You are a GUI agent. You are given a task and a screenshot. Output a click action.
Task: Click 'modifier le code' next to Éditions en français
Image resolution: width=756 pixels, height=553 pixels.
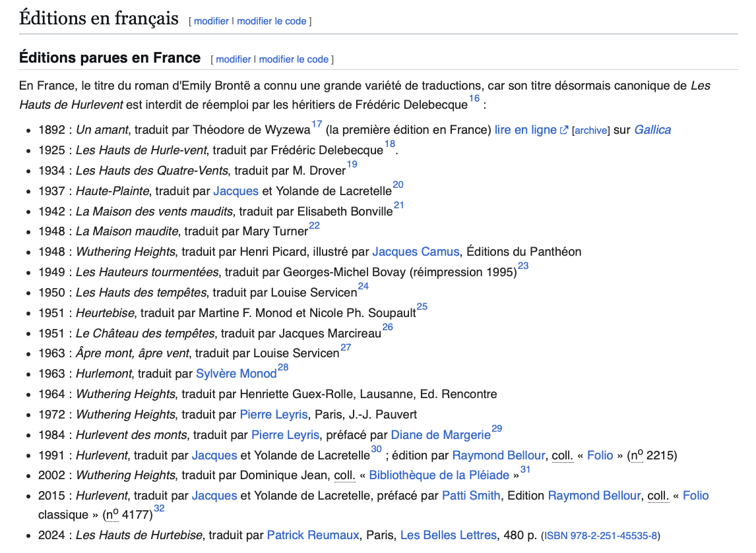pyautogui.click(x=271, y=21)
